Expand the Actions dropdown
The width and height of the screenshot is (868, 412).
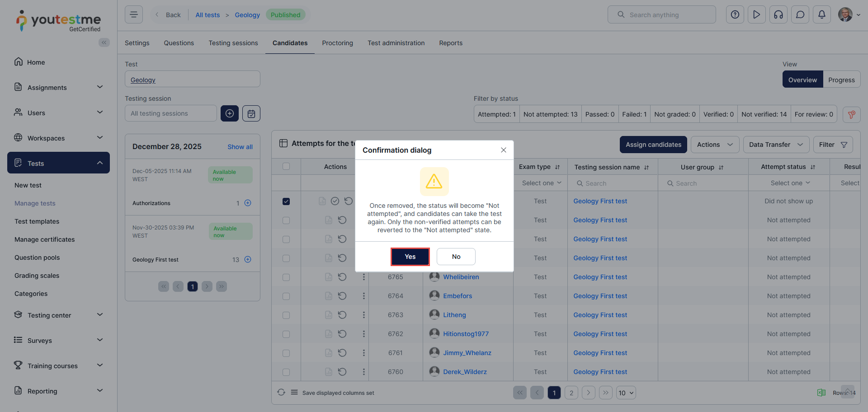[x=714, y=145]
